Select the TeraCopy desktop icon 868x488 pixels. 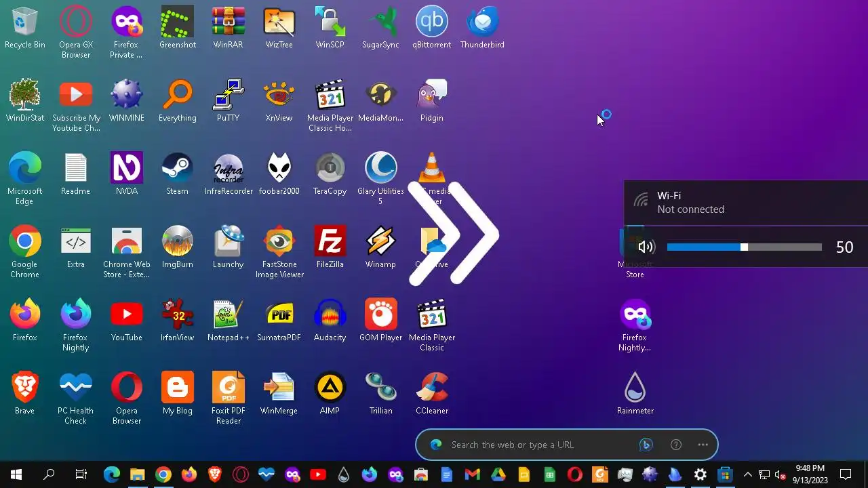point(330,175)
